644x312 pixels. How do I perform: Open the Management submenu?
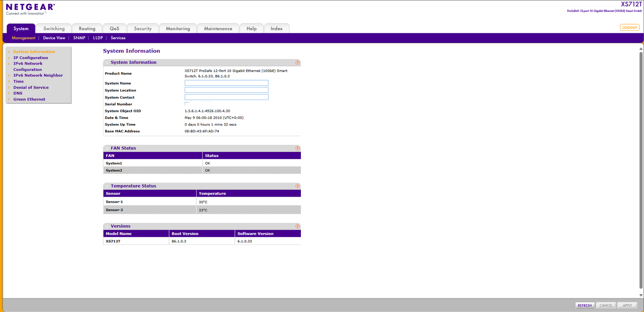[x=24, y=38]
